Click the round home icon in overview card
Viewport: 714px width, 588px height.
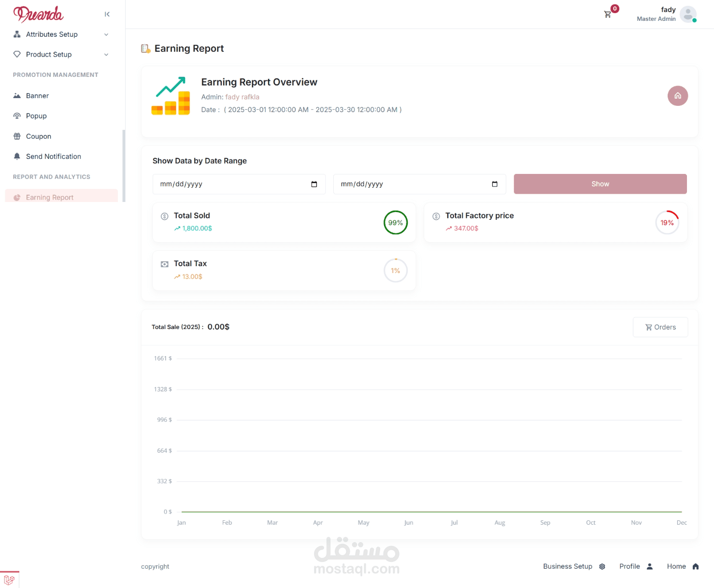[678, 96]
